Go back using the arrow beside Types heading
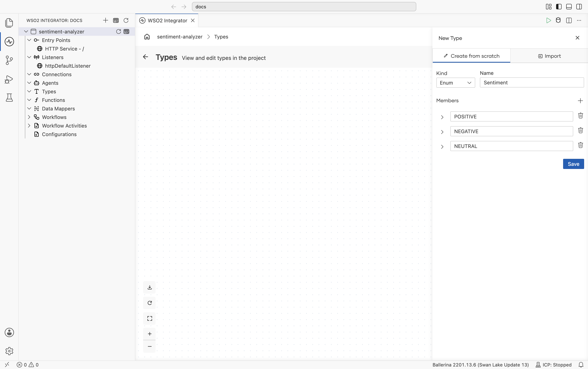The width and height of the screenshot is (588, 369). click(145, 57)
